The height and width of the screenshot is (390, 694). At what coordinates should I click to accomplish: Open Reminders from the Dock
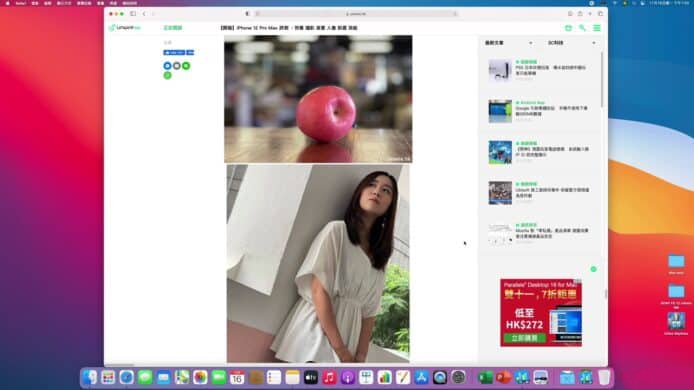click(x=274, y=378)
